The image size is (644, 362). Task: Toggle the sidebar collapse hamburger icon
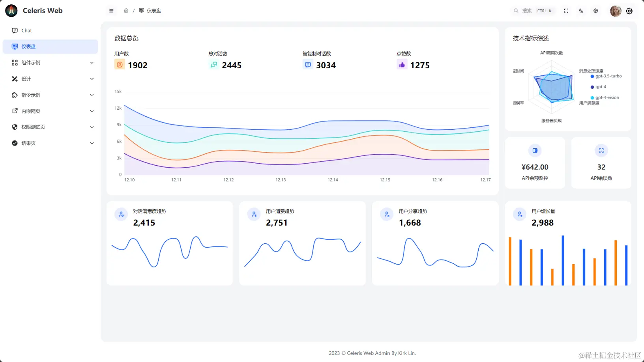coord(111,11)
